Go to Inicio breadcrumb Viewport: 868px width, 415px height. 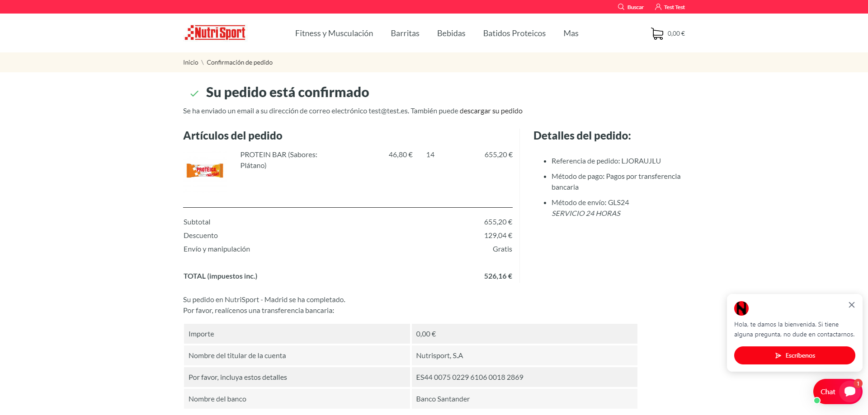pyautogui.click(x=191, y=62)
